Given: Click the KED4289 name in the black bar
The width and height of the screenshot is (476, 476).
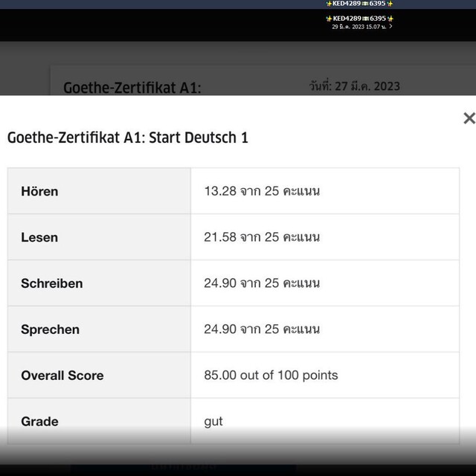Looking at the screenshot, I should [x=360, y=19].
